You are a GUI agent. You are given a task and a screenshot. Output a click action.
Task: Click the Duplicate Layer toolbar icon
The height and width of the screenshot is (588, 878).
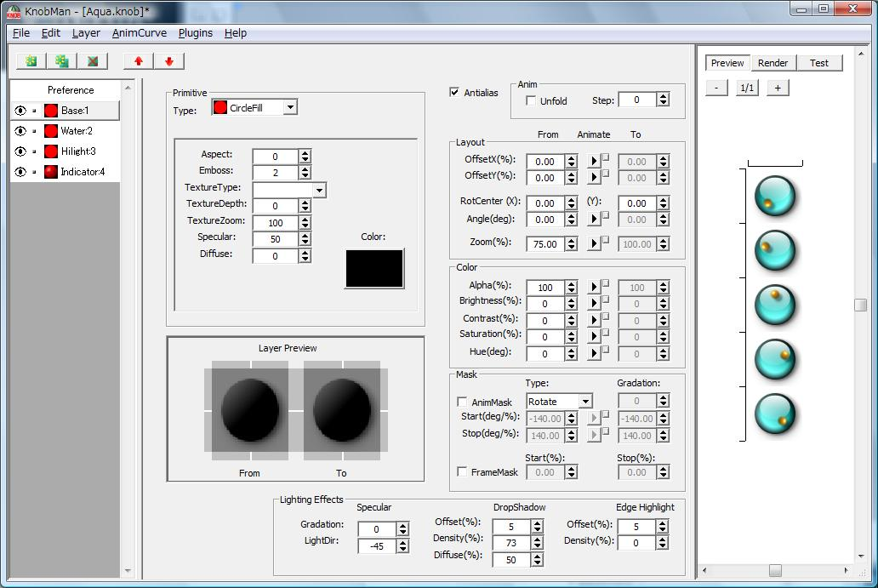61,61
